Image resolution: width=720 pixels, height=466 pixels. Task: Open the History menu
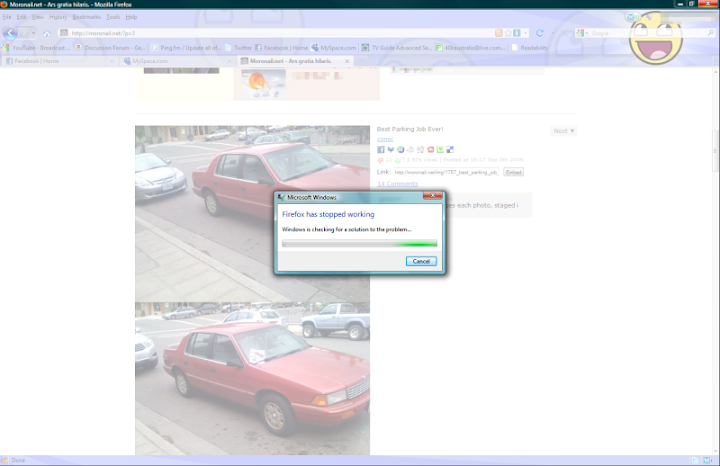pos(58,17)
